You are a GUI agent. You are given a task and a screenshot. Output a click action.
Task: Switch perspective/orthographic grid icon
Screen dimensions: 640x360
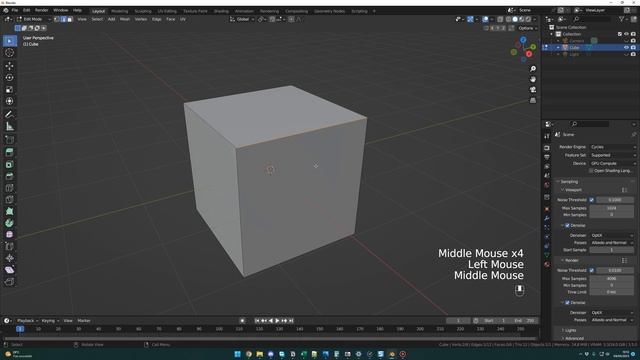[533, 100]
